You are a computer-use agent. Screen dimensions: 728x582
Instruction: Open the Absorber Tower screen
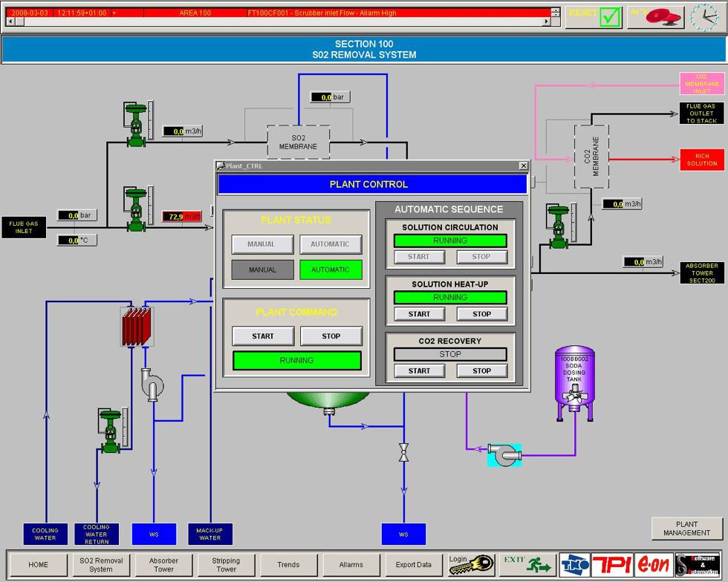(163, 565)
